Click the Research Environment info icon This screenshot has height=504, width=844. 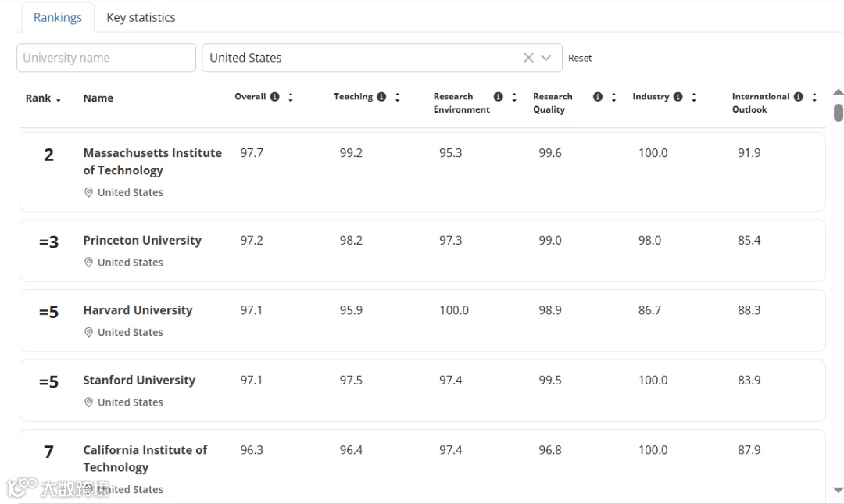498,97
